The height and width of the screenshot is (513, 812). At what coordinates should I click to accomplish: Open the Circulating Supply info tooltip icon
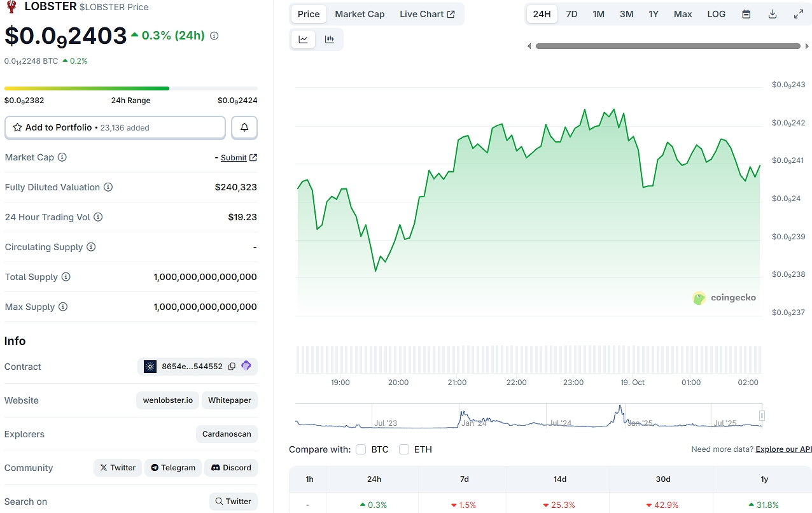pos(91,247)
